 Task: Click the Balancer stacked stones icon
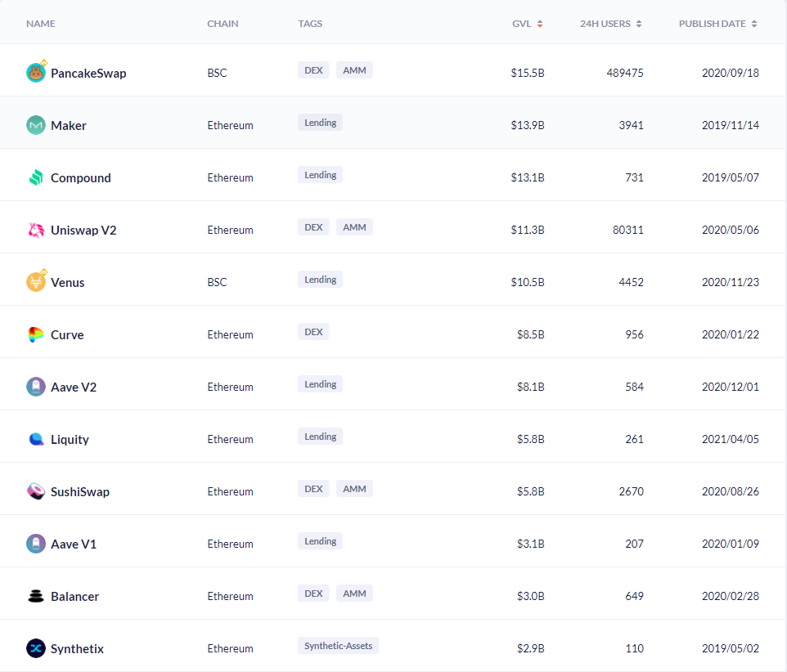(x=36, y=596)
